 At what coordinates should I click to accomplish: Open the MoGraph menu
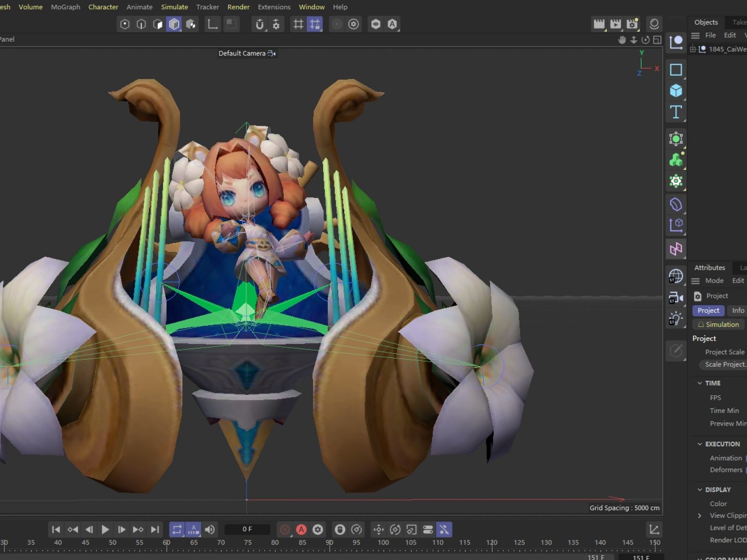66,7
